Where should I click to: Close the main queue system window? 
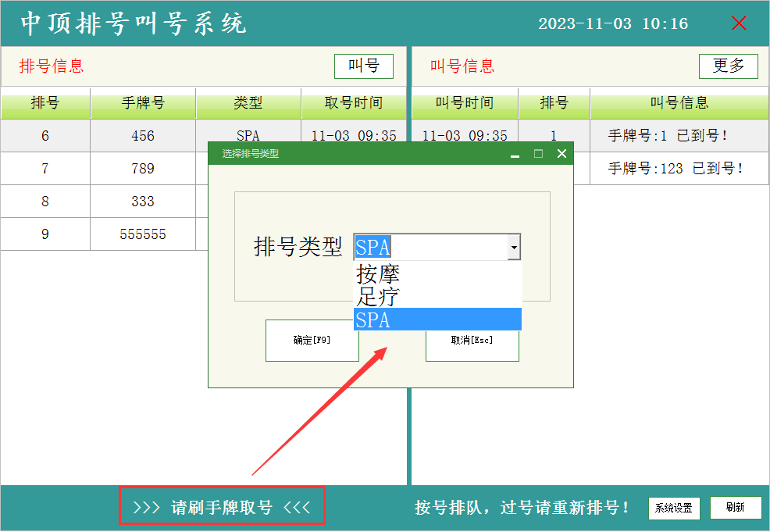[739, 23]
